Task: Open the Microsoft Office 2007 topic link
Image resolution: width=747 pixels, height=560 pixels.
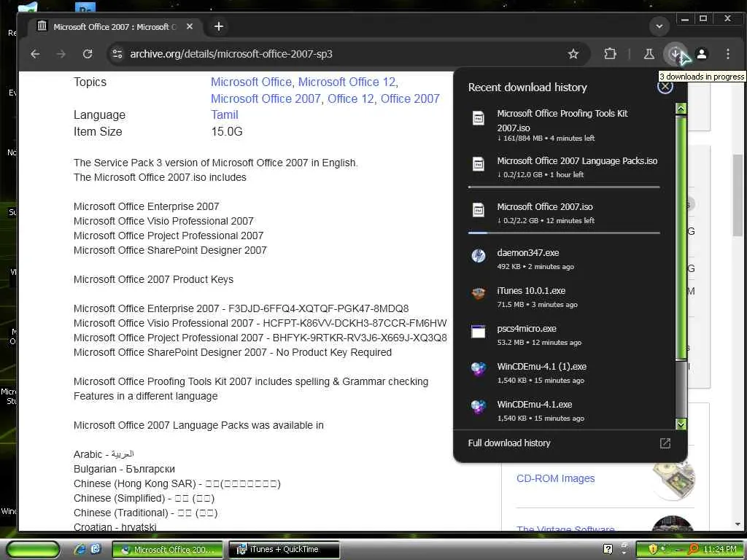Action: (266, 98)
